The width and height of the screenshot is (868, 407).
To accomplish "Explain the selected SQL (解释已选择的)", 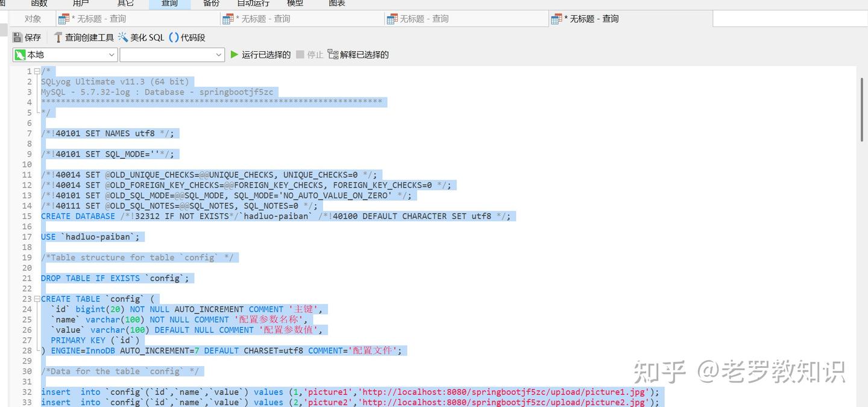I will pyautogui.click(x=359, y=55).
